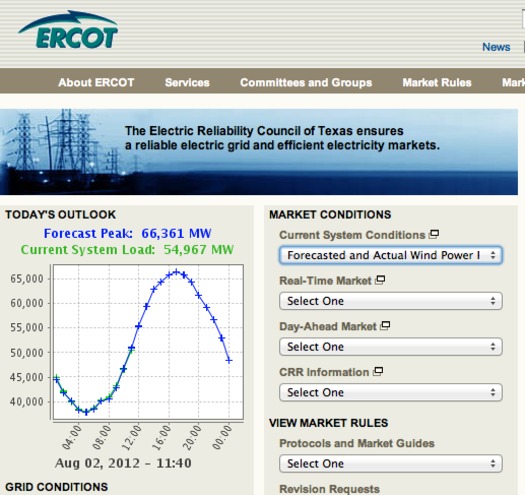Click the 12:00 time axis label

click(x=132, y=437)
